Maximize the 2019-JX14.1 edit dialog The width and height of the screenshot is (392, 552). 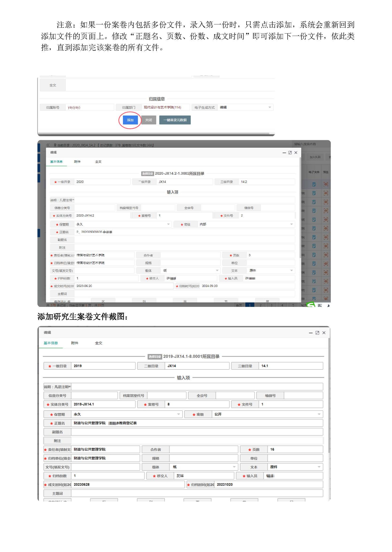point(317,333)
